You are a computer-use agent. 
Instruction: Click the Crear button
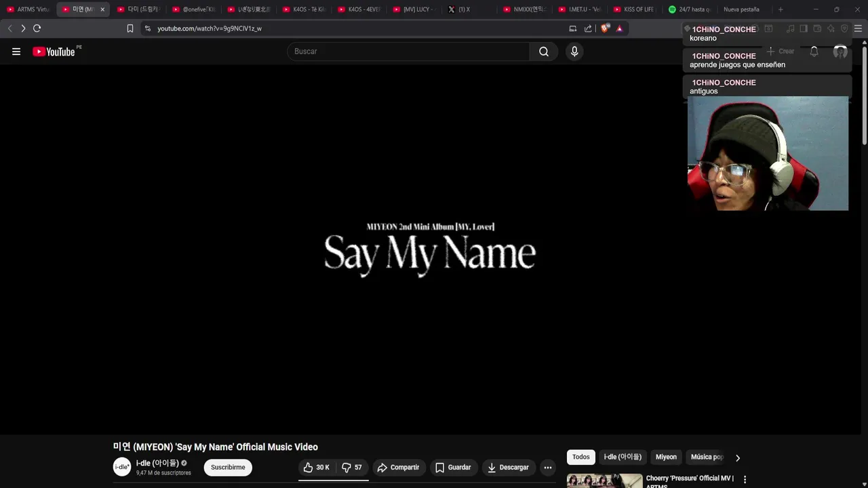coord(781,52)
